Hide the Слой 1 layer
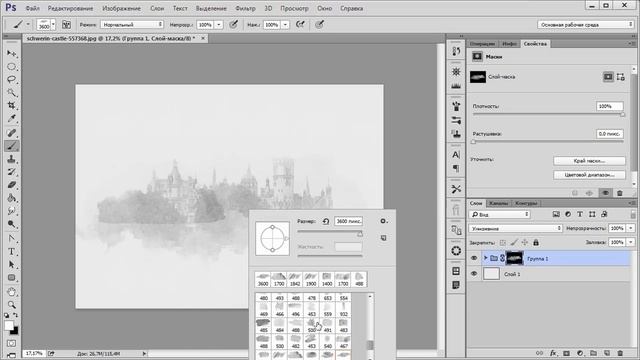The height and width of the screenshot is (360, 640). coord(474,274)
